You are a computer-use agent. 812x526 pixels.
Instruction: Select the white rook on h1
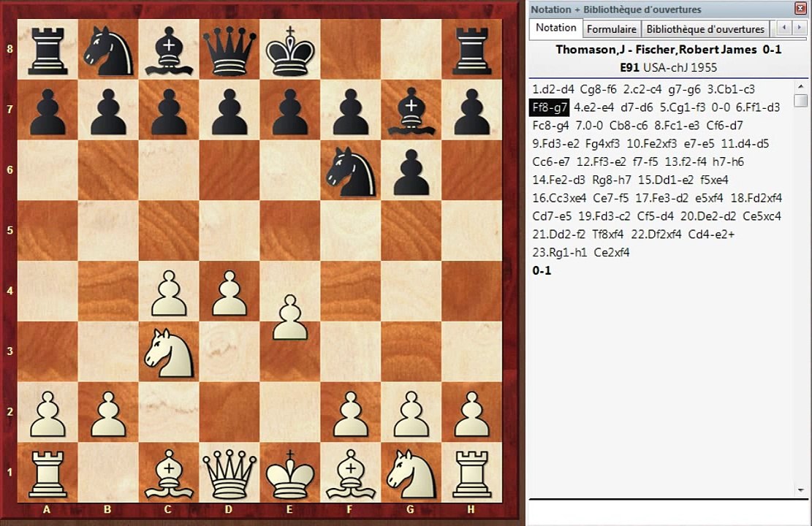pyautogui.click(x=471, y=473)
